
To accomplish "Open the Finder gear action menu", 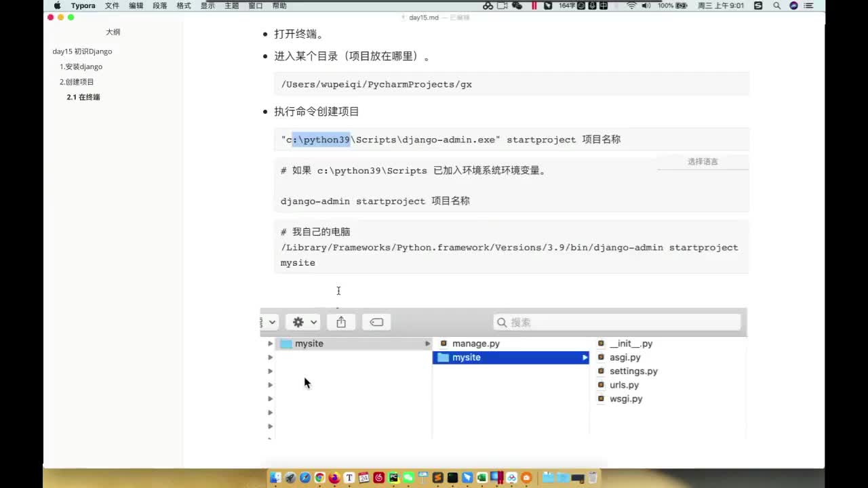I will point(304,322).
